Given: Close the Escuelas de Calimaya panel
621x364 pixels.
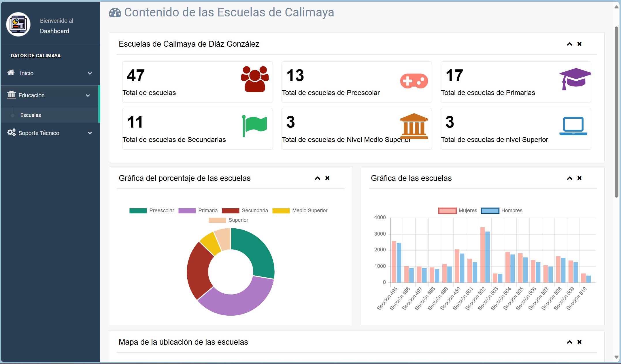Looking at the screenshot, I should coord(580,44).
